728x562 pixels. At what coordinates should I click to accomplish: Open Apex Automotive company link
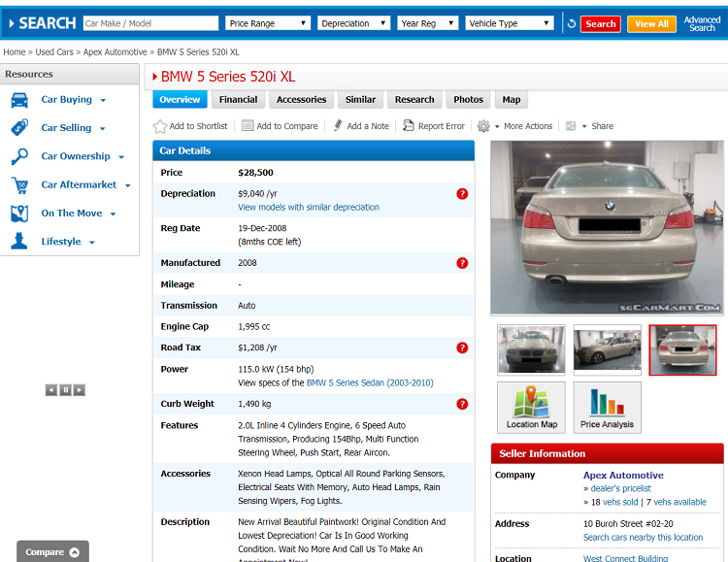623,476
